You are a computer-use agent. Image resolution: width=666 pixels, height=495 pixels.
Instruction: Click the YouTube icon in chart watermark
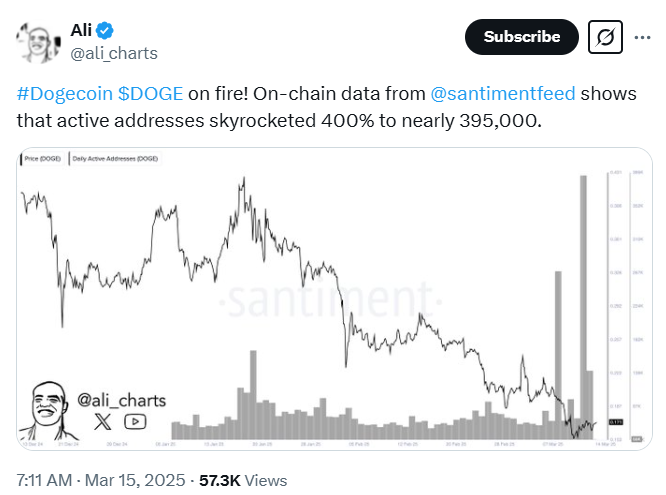[135, 422]
